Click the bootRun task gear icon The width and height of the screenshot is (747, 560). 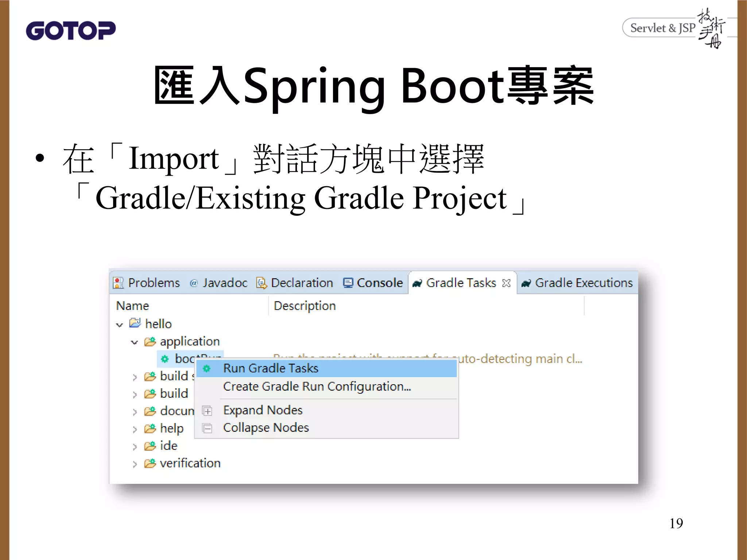click(x=165, y=359)
